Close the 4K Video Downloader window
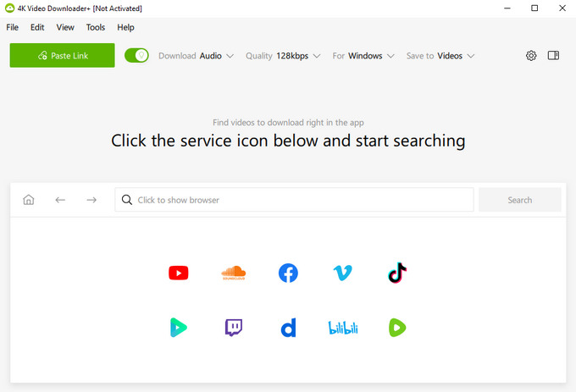Screen dimensions: 576x392 [x=562, y=8]
